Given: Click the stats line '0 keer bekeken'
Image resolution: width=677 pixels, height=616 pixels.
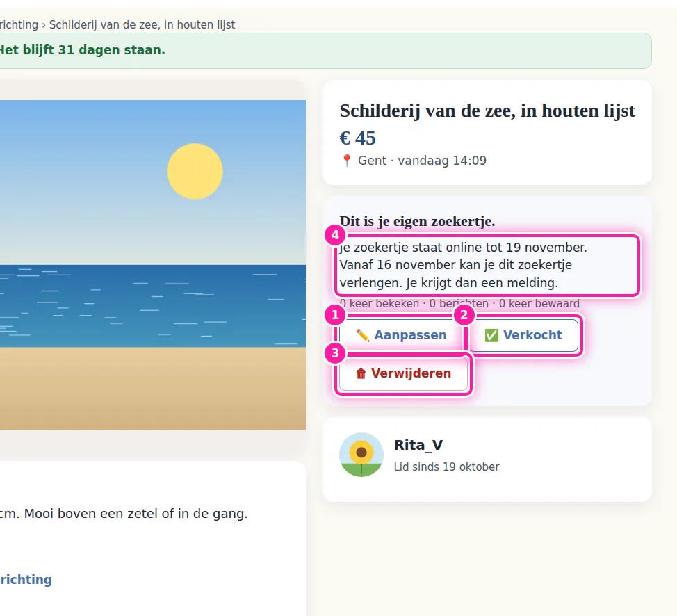Looking at the screenshot, I should (x=380, y=304).
